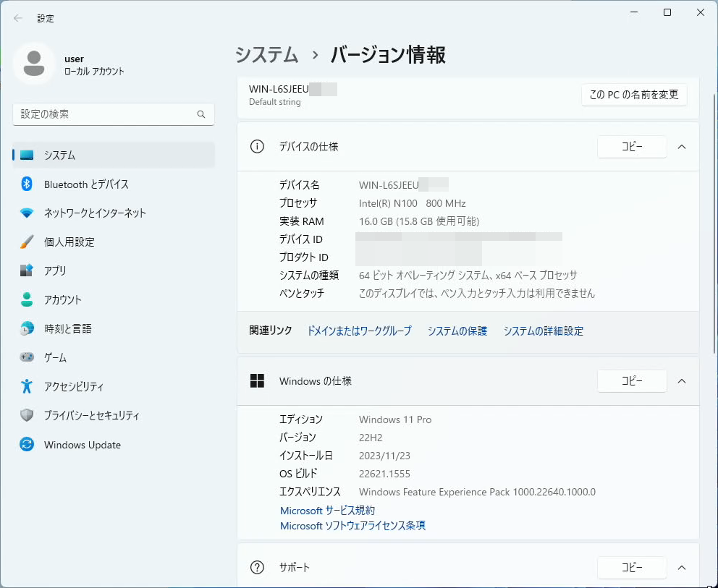The width and height of the screenshot is (718, 588).
Task: Open Windows Update settings page
Action: coord(114,444)
